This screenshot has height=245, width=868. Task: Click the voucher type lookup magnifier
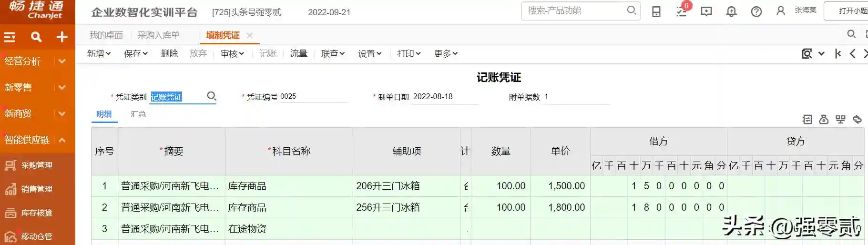[x=212, y=96]
